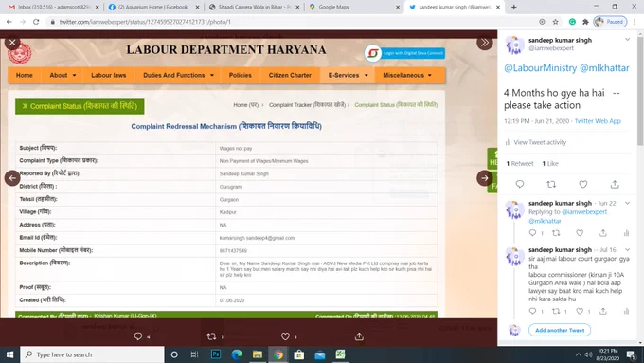Open Twitter Web App source link
This screenshot has height=363, width=644.
598,121
